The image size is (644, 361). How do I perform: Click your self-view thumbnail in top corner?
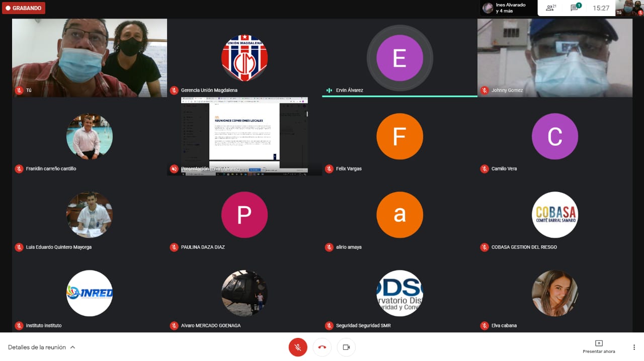point(629,8)
